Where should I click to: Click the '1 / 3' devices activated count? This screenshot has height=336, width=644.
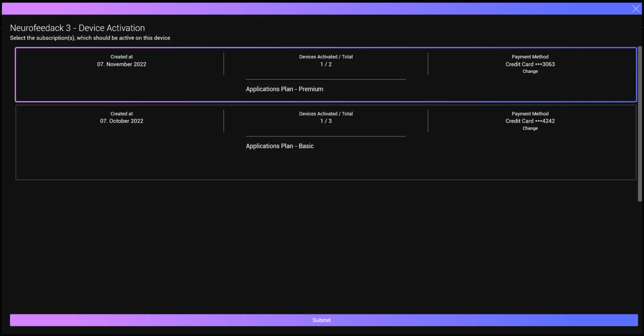(326, 121)
